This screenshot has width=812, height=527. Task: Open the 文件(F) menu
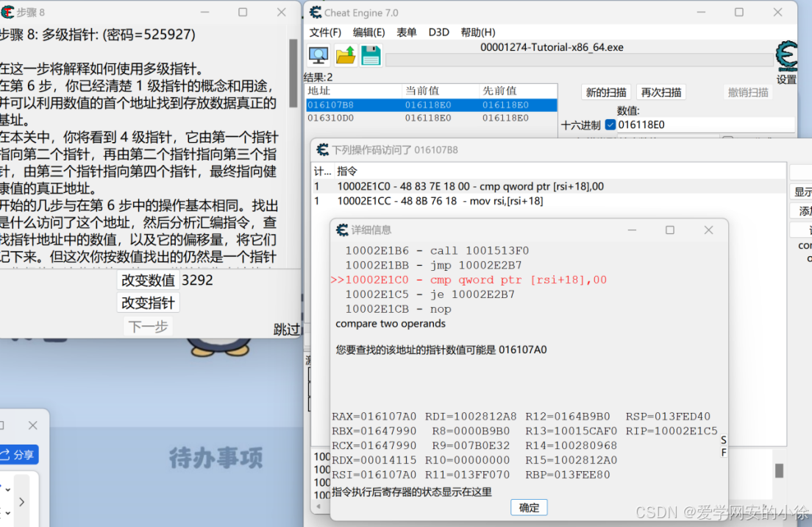pyautogui.click(x=325, y=32)
